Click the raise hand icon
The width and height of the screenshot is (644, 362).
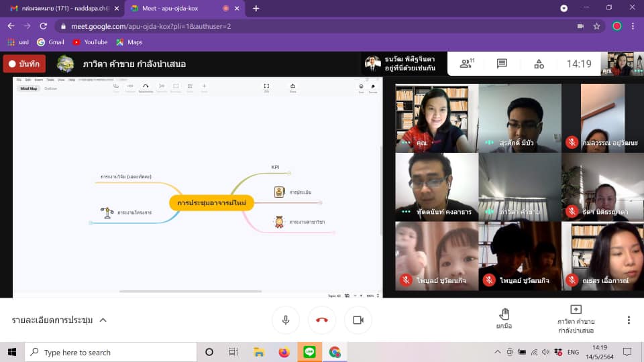pyautogui.click(x=504, y=319)
